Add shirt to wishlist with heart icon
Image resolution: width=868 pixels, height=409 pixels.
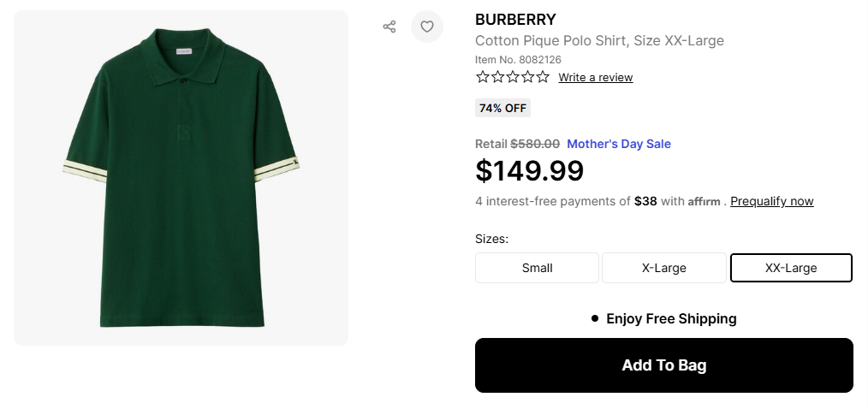pos(427,27)
